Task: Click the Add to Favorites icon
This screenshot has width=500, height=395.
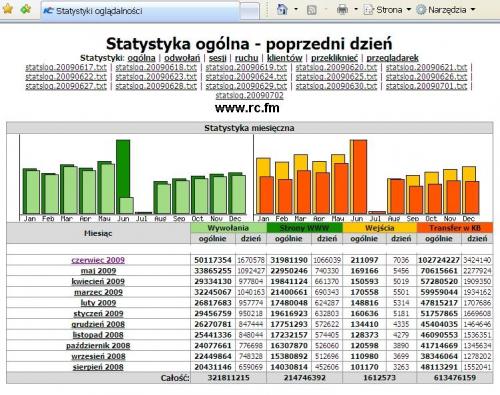Action: click(x=26, y=9)
